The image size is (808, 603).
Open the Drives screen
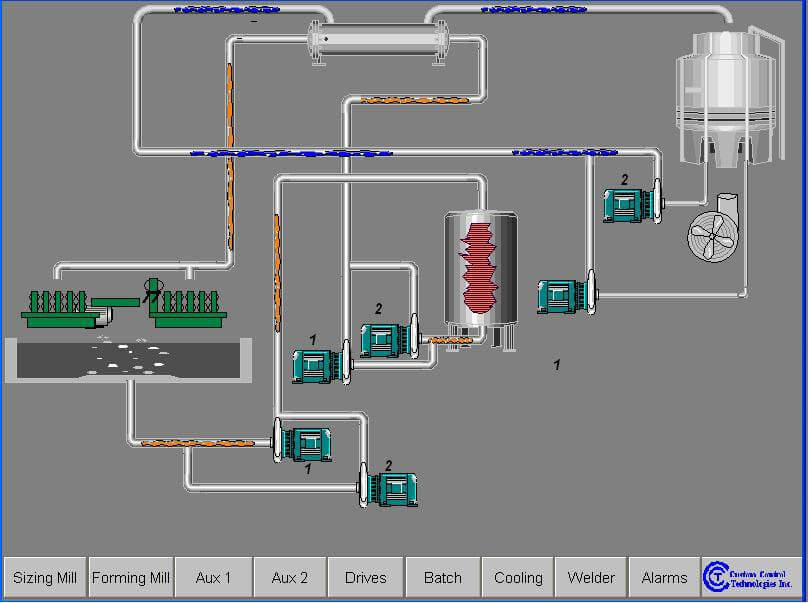coord(366,577)
